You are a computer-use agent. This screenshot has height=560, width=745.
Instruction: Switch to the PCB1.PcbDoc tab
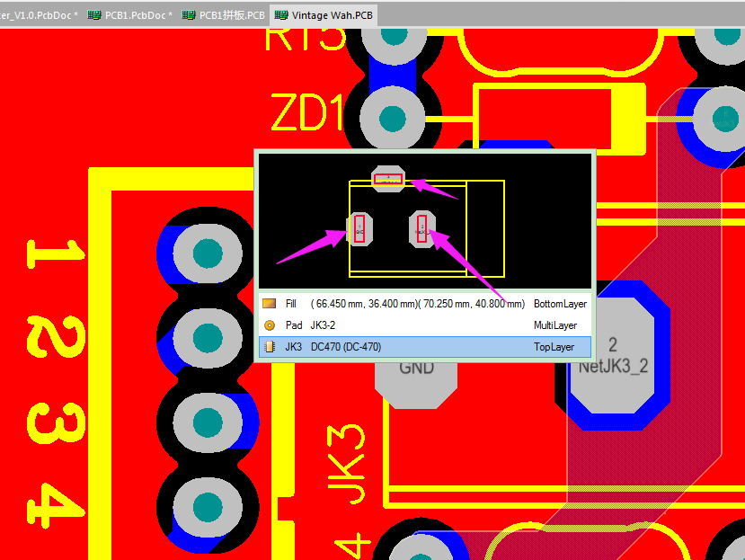[x=130, y=15]
